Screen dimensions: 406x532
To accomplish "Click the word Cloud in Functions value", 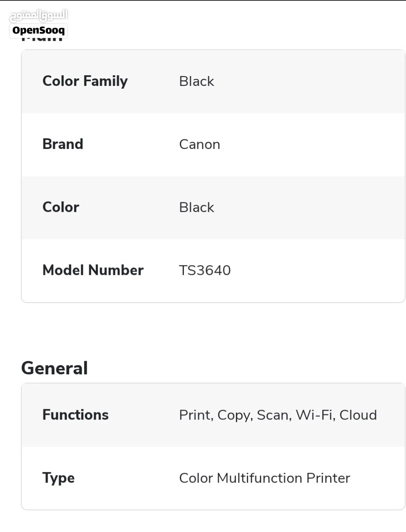I will tap(358, 415).
